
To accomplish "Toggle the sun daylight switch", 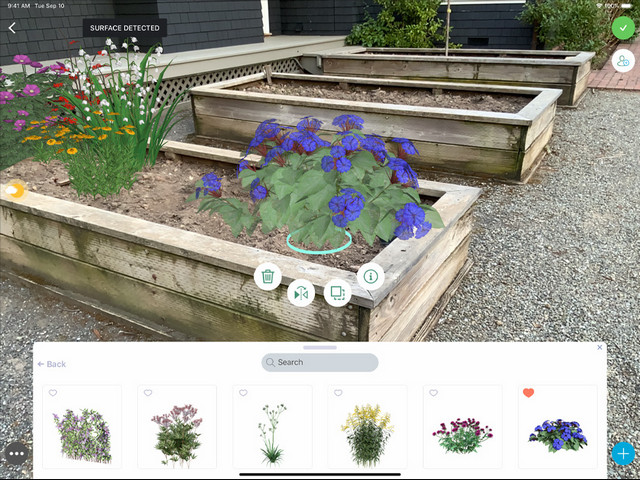I will pos(15,190).
